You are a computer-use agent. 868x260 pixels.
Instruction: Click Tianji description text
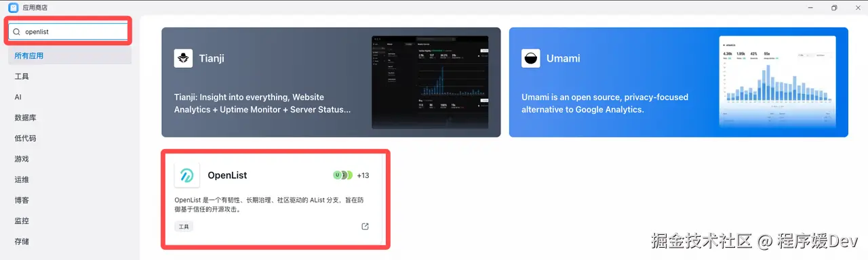[262, 103]
